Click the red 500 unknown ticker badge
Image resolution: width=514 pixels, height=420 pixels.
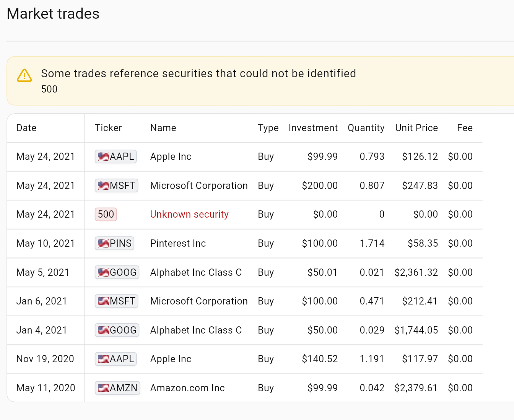point(106,214)
